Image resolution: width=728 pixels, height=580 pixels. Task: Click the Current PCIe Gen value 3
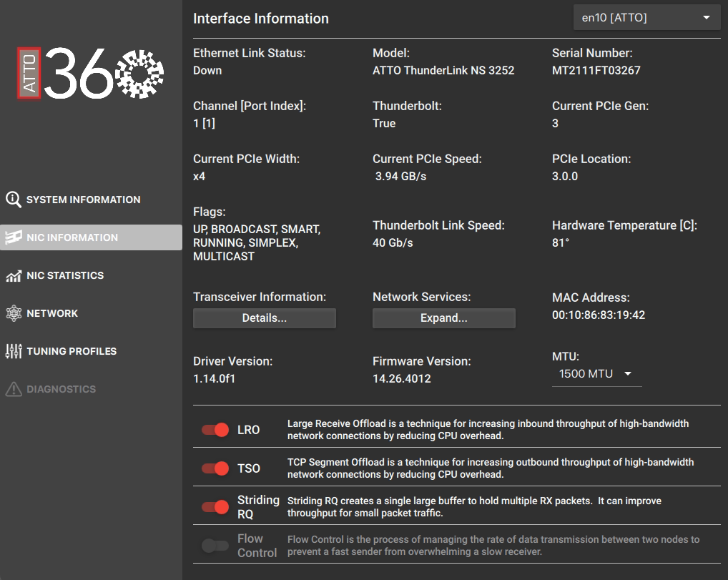pos(555,124)
